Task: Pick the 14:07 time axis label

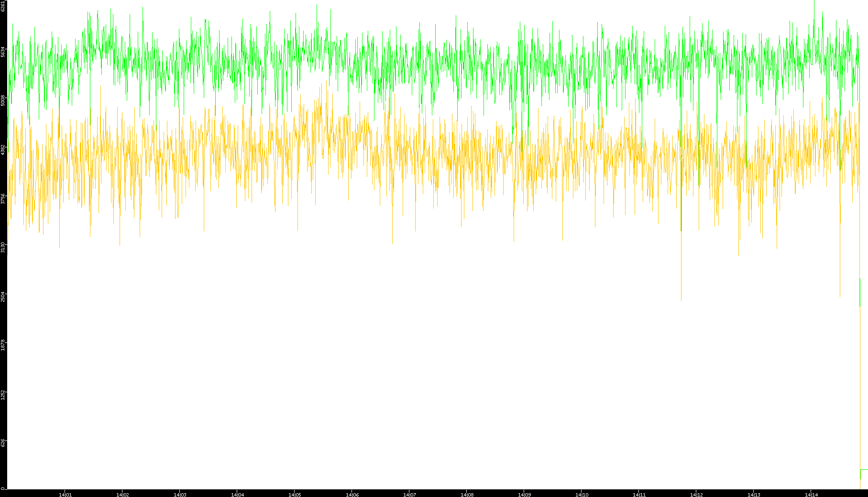Action: coord(409,494)
